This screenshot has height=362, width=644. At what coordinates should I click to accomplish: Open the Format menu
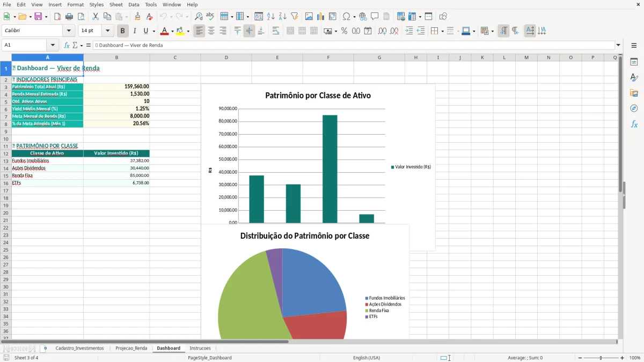(x=76, y=4)
